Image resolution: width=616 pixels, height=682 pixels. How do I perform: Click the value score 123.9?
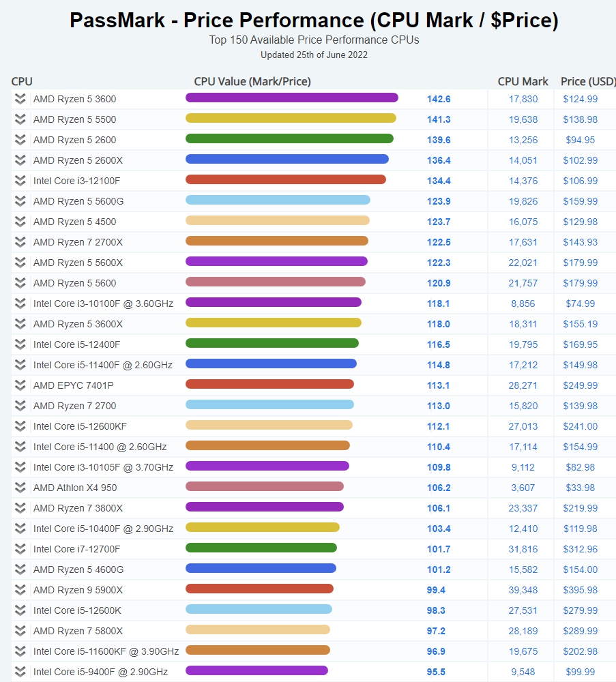coord(439,201)
